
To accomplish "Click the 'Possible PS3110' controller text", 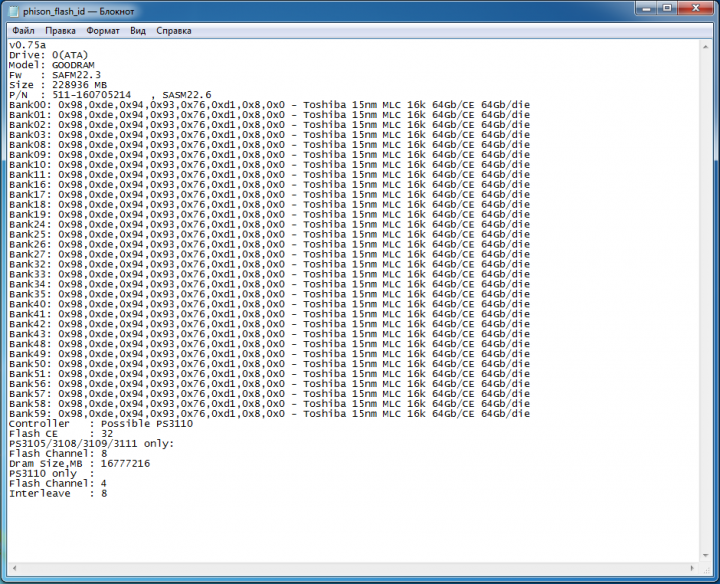I will 147,424.
